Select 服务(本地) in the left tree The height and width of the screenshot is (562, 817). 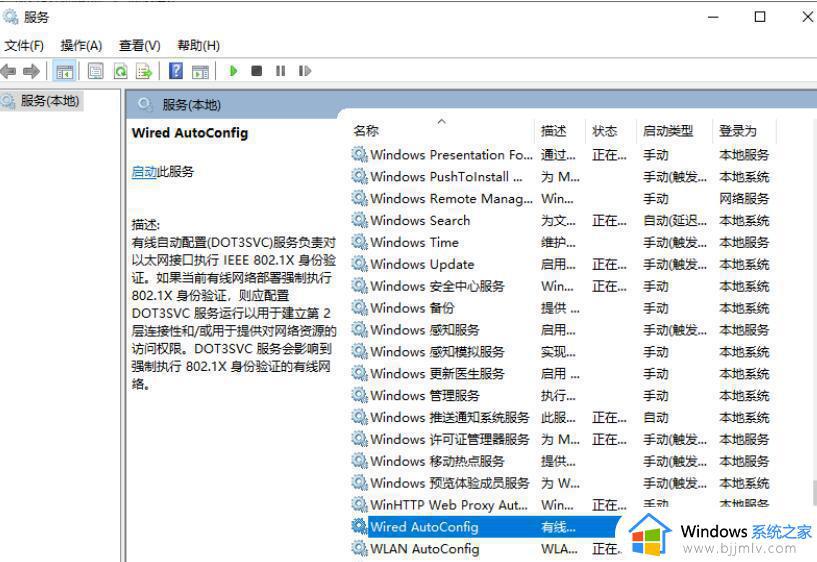tap(49, 101)
